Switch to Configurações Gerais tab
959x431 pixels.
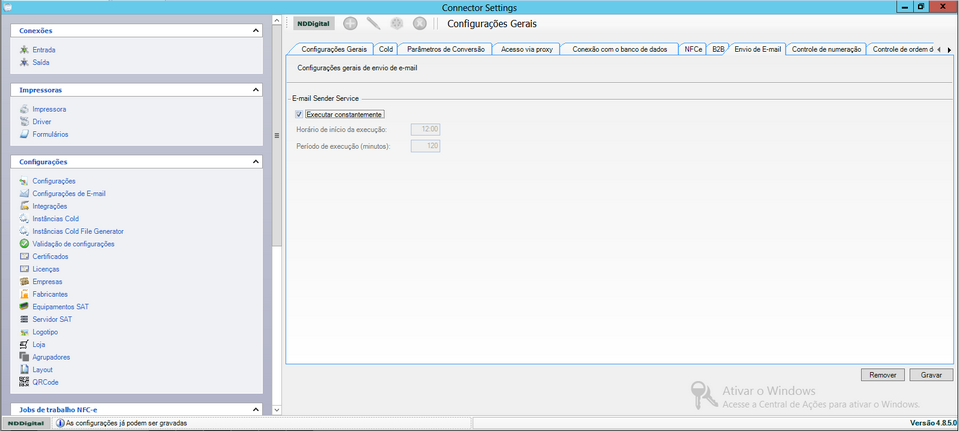(x=334, y=50)
